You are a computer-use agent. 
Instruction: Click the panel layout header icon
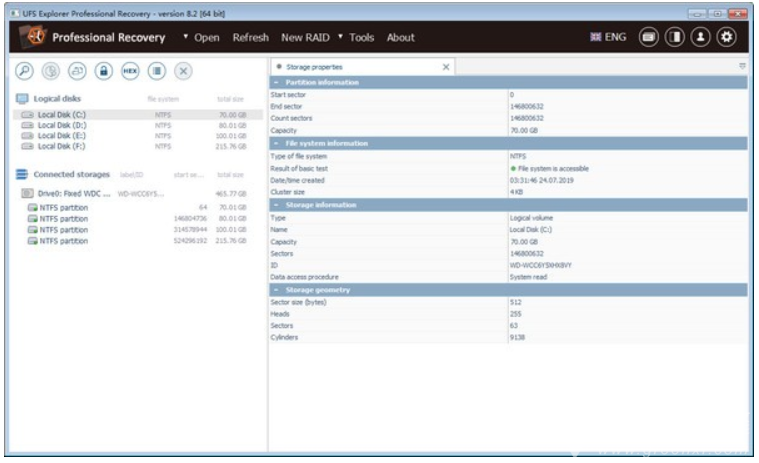pyautogui.click(x=675, y=37)
